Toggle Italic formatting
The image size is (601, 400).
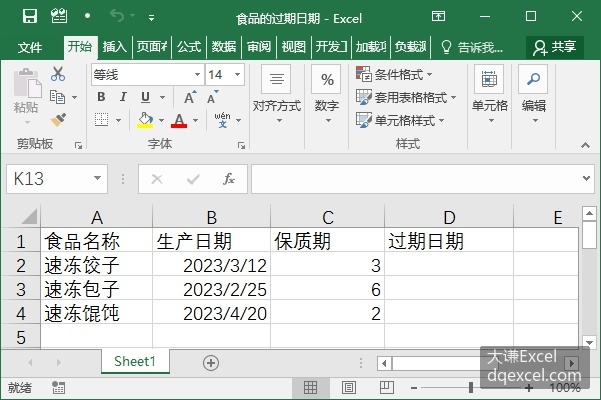[123, 97]
